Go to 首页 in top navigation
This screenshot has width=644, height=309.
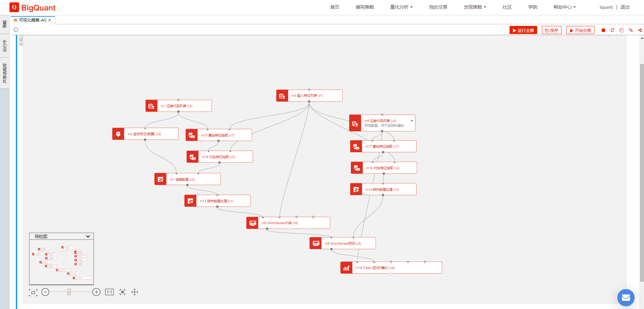[335, 7]
